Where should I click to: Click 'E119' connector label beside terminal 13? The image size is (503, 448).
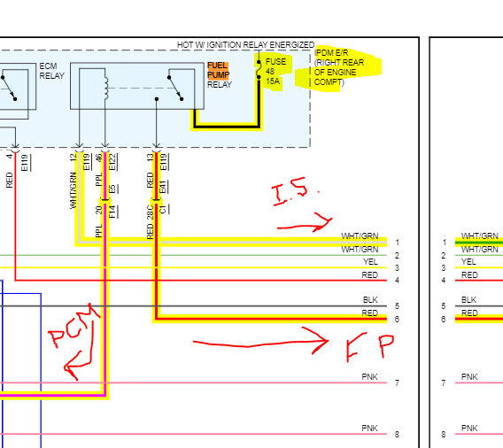[163, 162]
